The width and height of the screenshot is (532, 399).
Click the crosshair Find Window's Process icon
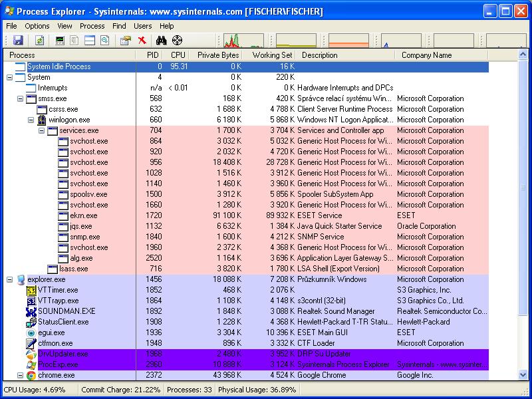177,41
